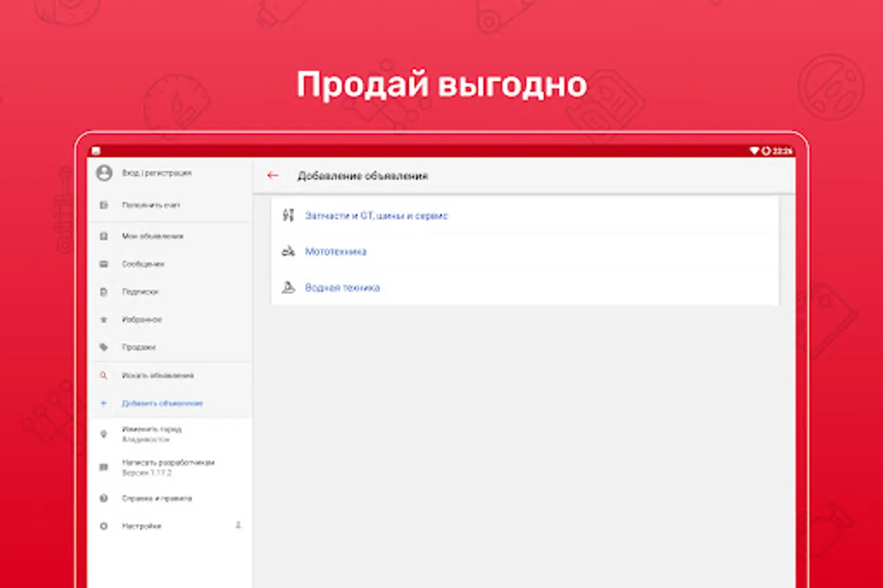This screenshot has height=588, width=883.
Task: Select the Мототехника category link
Action: pos(335,252)
